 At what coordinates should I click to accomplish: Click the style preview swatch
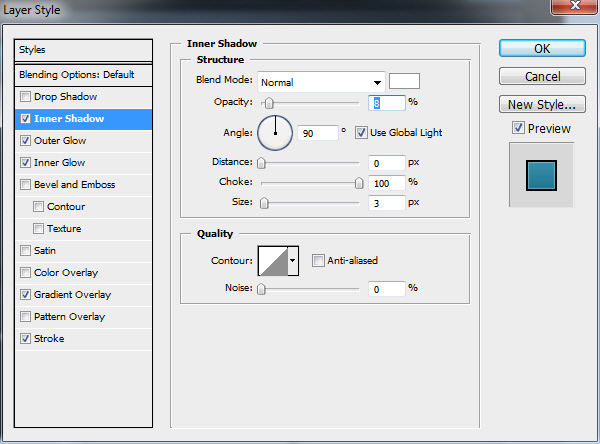541,175
